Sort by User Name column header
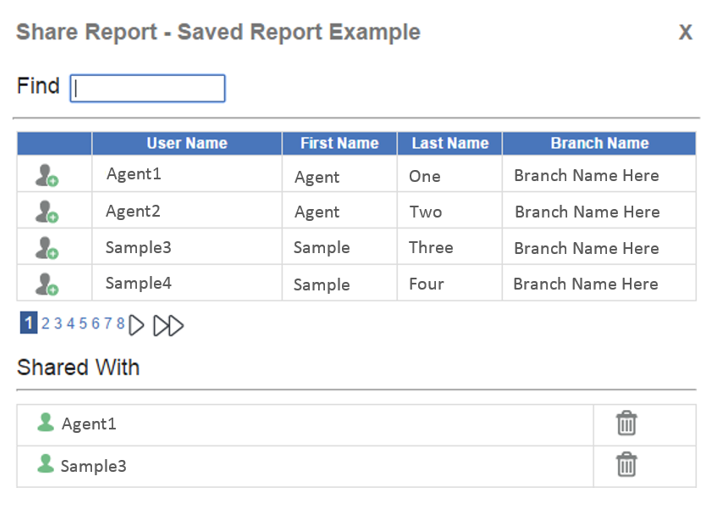711x506 pixels. click(187, 143)
